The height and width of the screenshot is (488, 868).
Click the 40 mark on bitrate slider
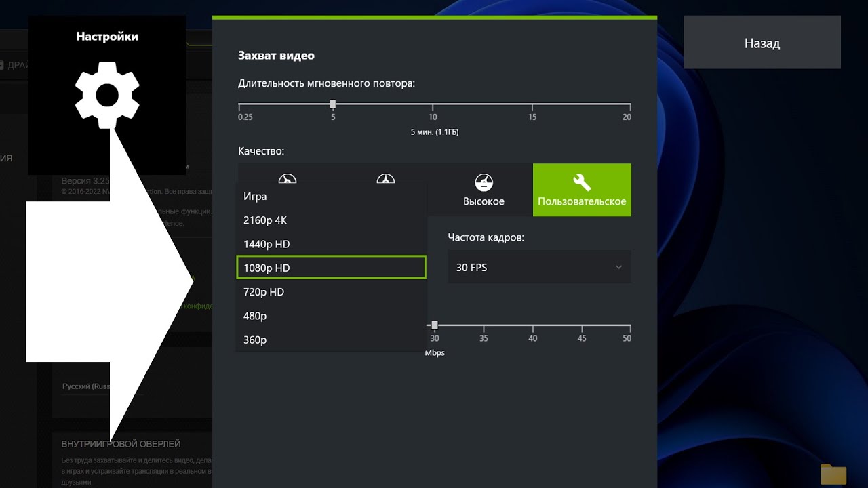click(533, 338)
